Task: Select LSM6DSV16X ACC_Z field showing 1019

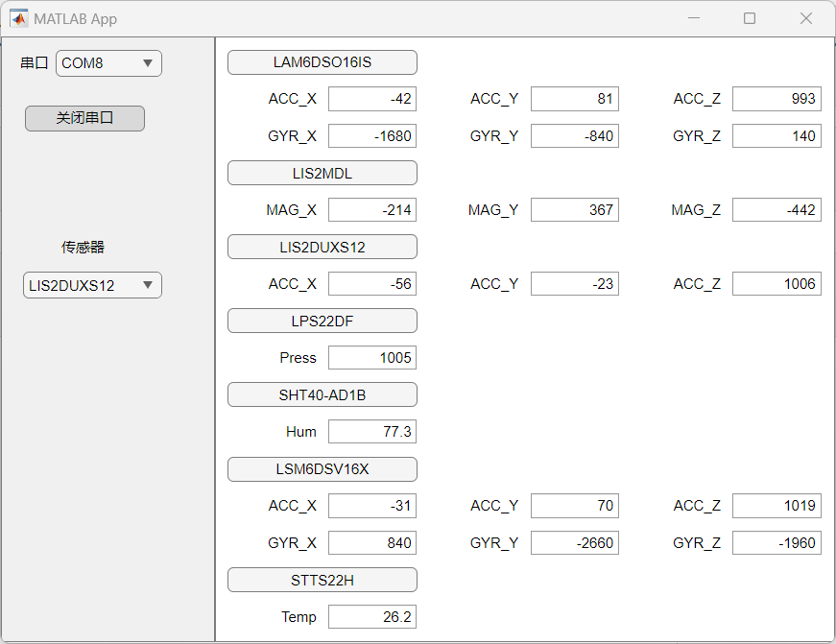Action: coord(776,506)
